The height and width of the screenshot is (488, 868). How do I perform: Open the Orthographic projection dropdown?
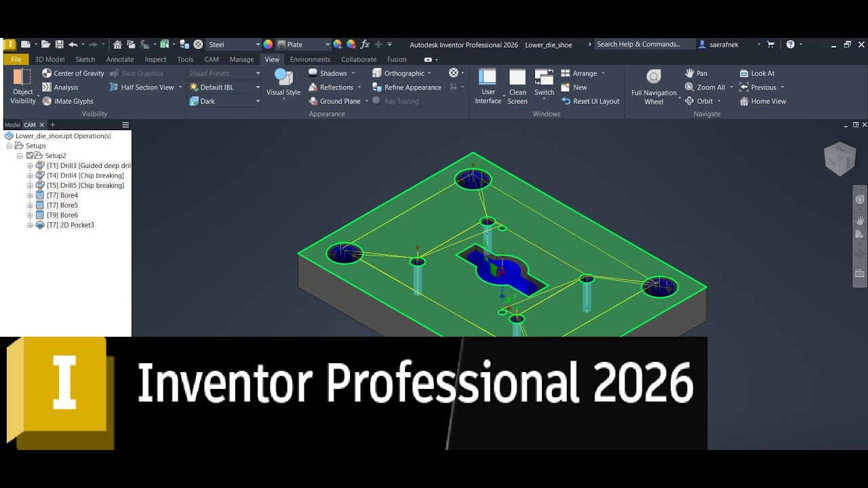point(429,73)
